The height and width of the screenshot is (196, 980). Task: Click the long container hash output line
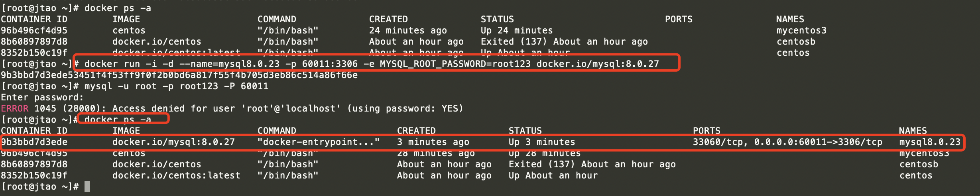[x=179, y=75]
